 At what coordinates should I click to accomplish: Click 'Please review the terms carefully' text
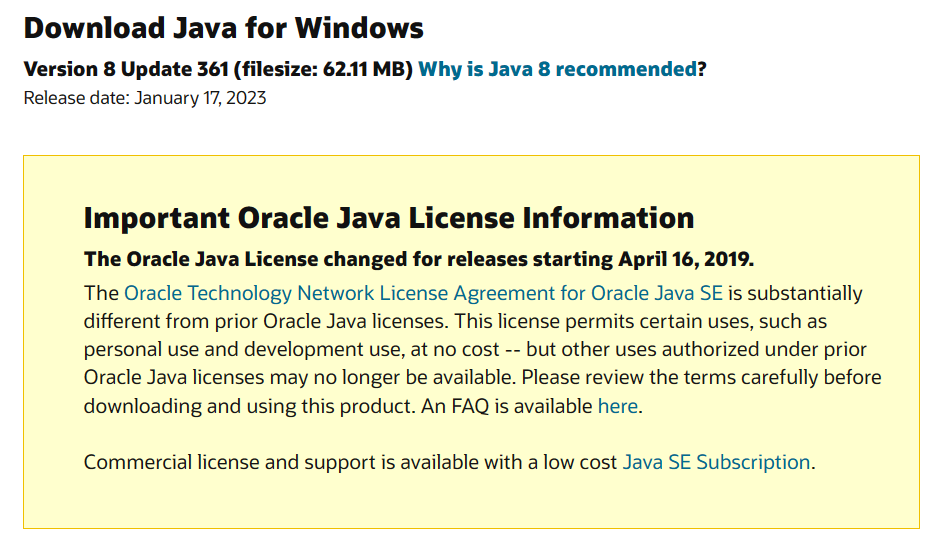point(669,378)
